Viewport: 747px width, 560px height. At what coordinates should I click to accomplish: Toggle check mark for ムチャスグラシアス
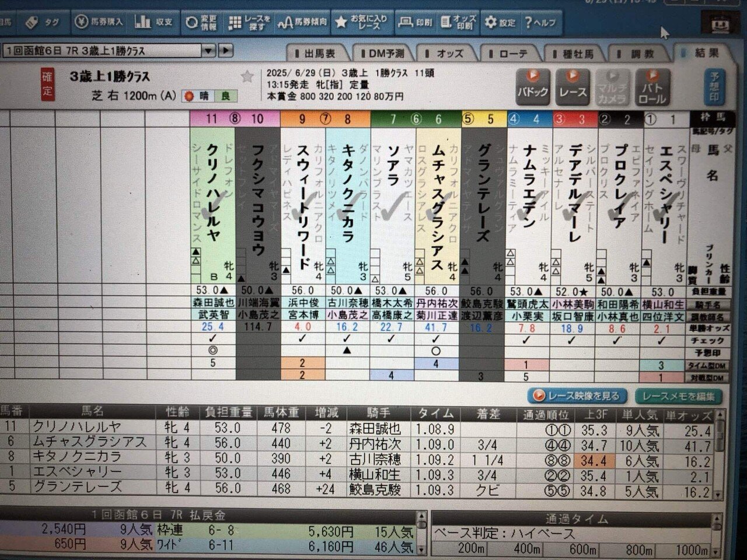(x=437, y=339)
